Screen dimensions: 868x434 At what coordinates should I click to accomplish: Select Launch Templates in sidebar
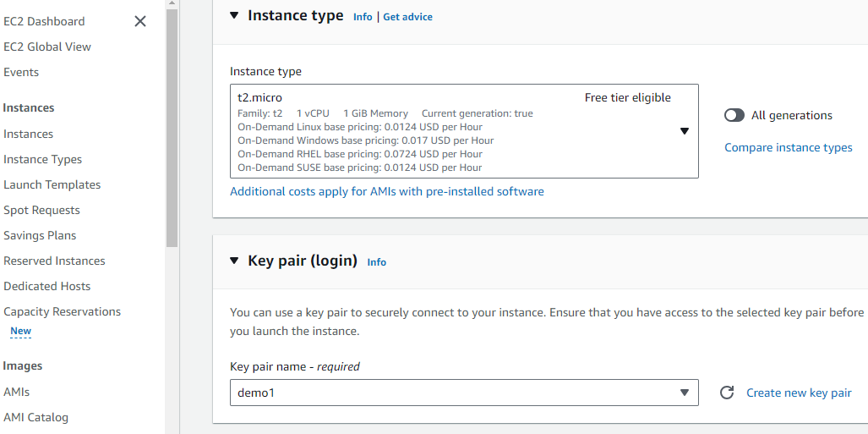(52, 184)
